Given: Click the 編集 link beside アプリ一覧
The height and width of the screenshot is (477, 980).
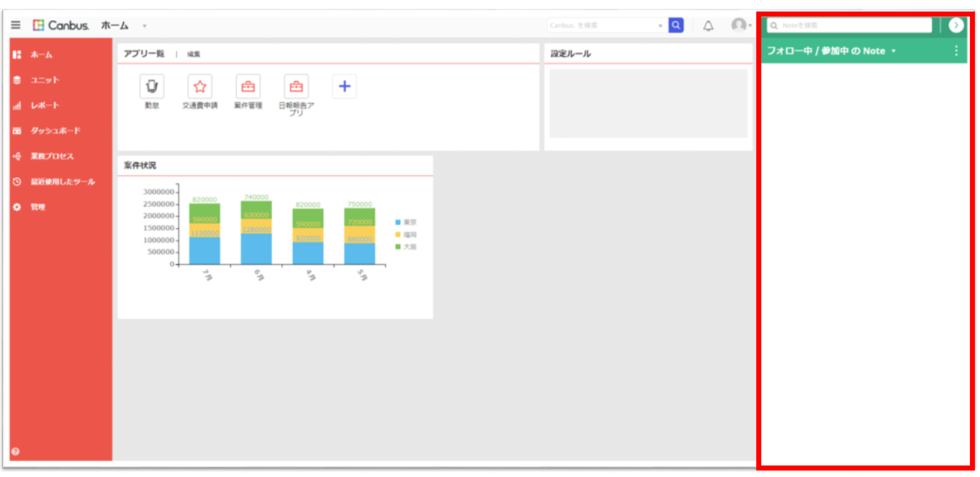Looking at the screenshot, I should pos(194,54).
